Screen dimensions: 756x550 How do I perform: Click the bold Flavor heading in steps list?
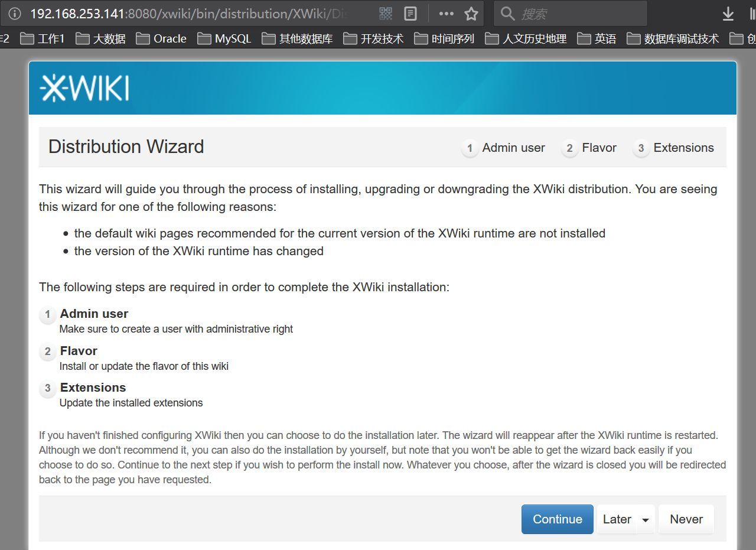click(79, 351)
